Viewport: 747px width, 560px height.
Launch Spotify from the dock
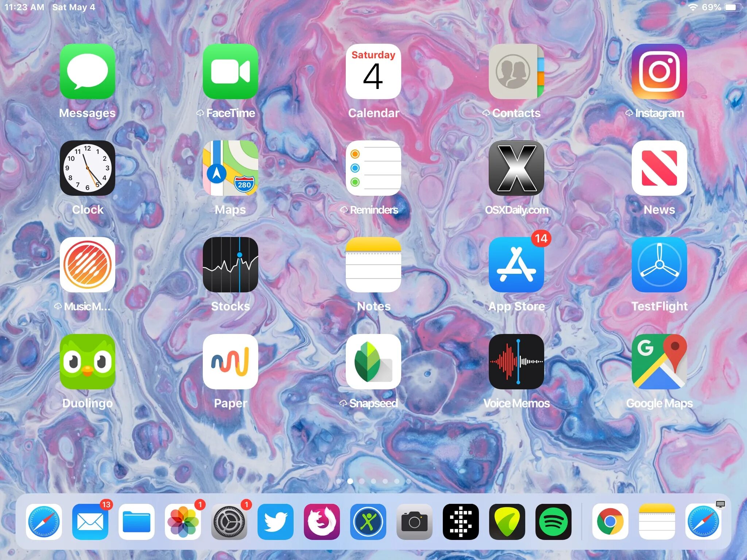[553, 522]
